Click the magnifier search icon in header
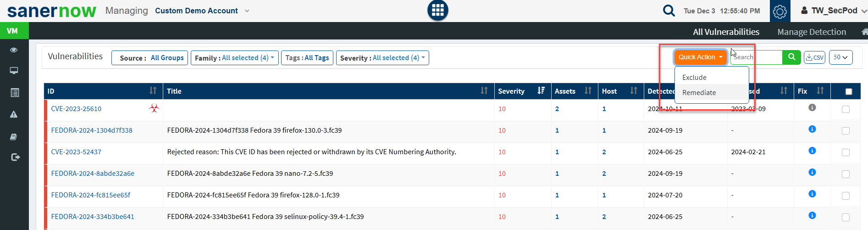This screenshot has width=868, height=230. tap(669, 11)
